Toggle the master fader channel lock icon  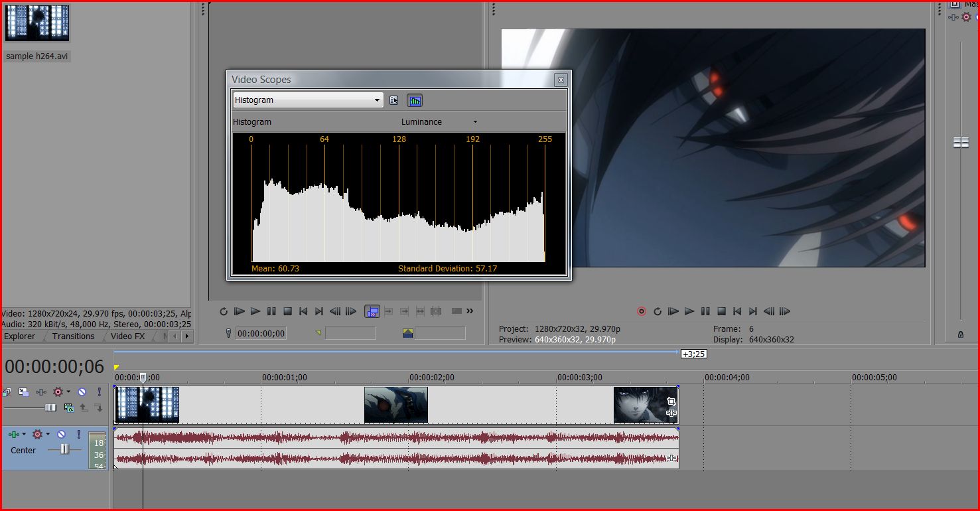[x=961, y=334]
